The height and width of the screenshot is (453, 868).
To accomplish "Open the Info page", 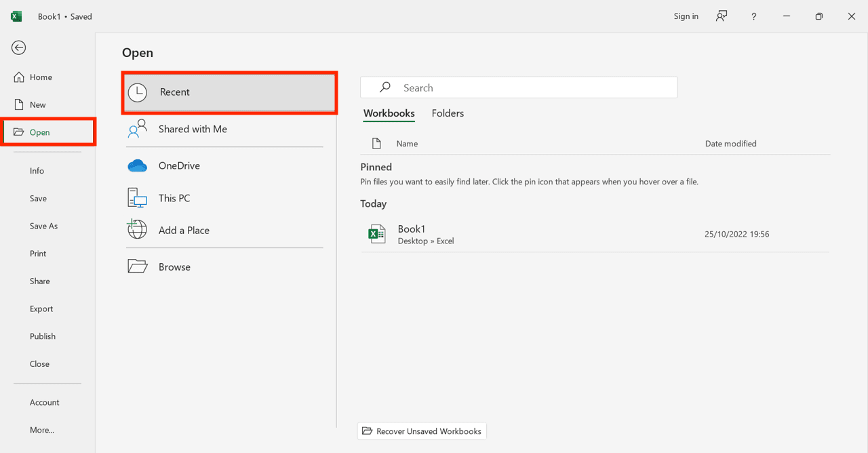I will (37, 171).
